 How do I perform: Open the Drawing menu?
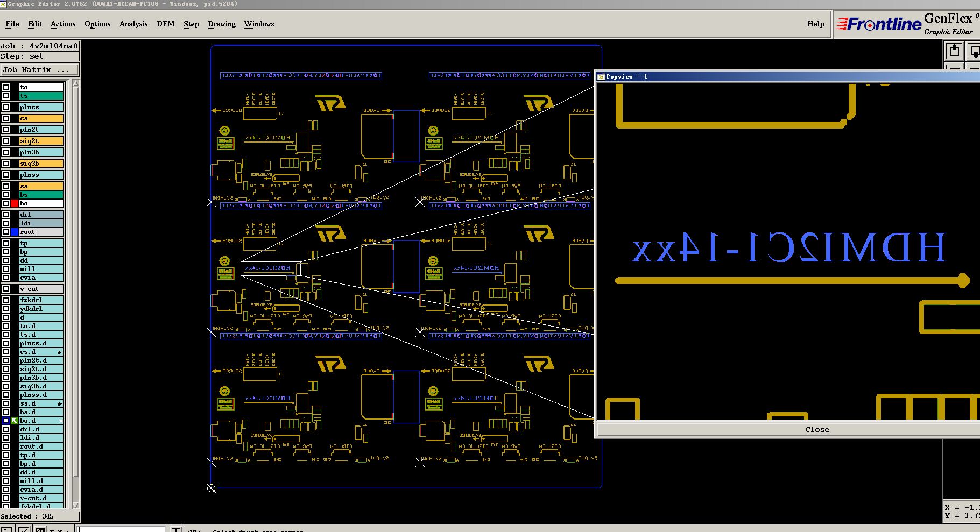(x=222, y=24)
